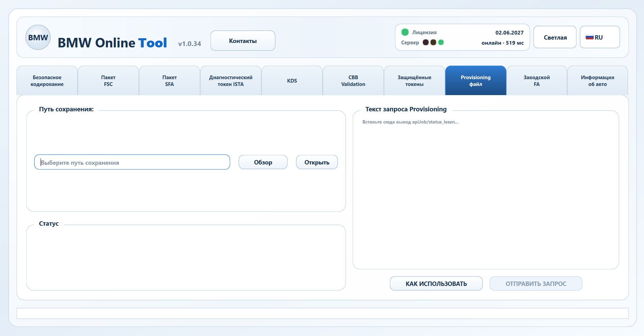Open the Пакет SFA tab
The image size is (644, 336).
169,81
